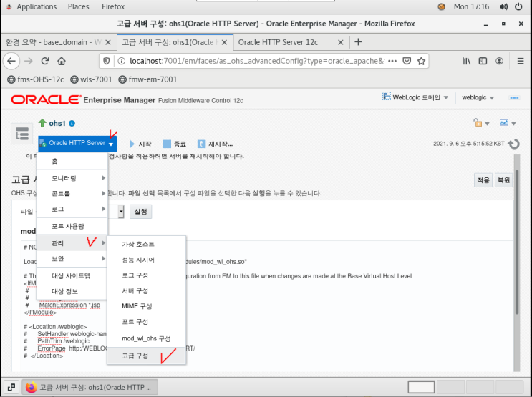Choose 서버 구성 from submenu
This screenshot has height=397, width=532.
(x=146, y=291)
